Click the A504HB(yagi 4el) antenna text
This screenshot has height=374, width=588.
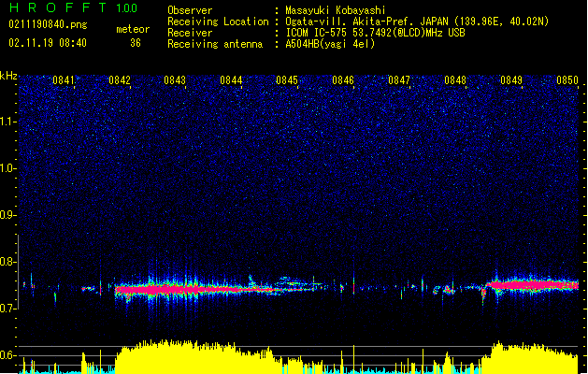coord(330,44)
